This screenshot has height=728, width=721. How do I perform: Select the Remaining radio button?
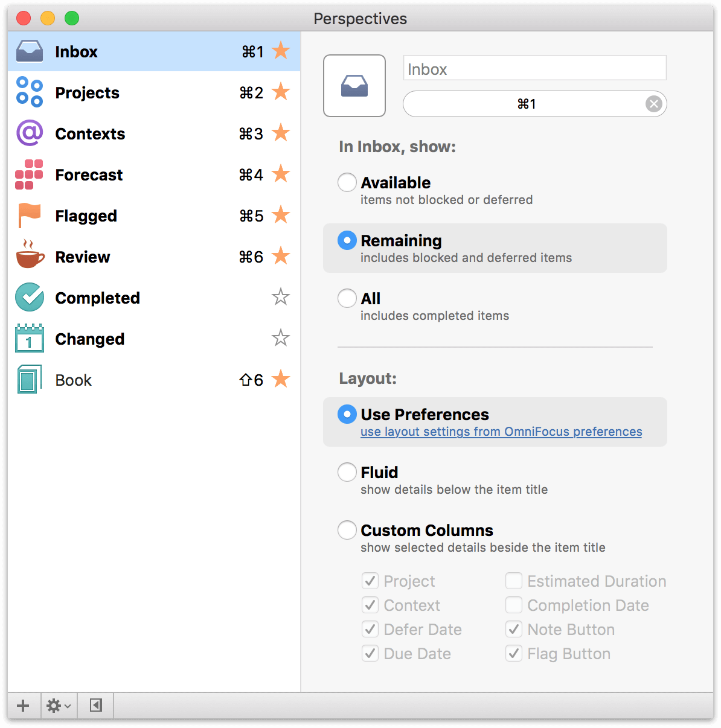(x=347, y=240)
